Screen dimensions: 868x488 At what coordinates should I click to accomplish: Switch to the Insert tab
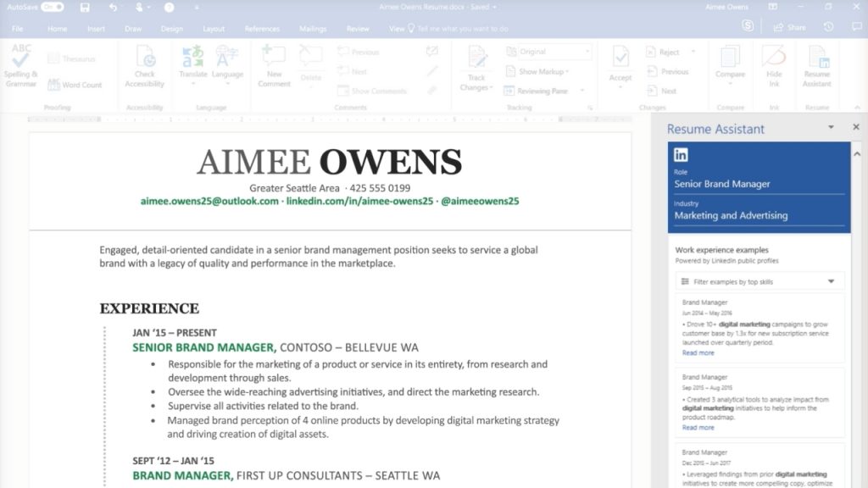(x=96, y=29)
